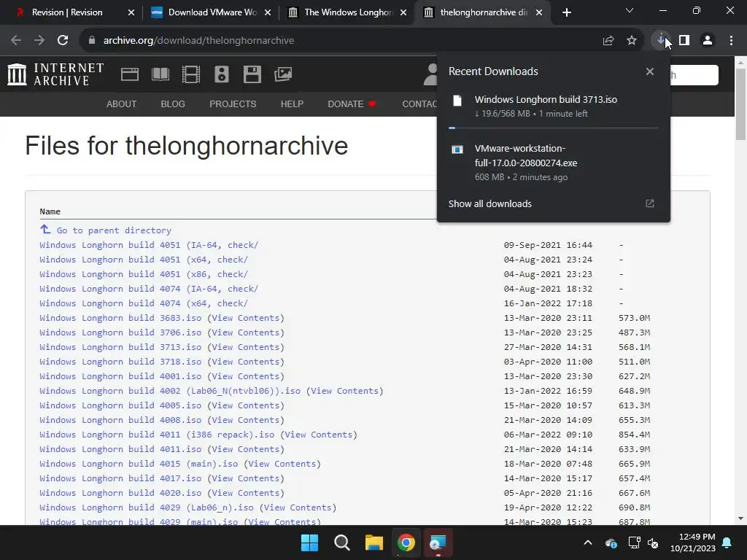This screenshot has height=560, width=747.
Task: Click the Go to parent directory link
Action: [114, 230]
